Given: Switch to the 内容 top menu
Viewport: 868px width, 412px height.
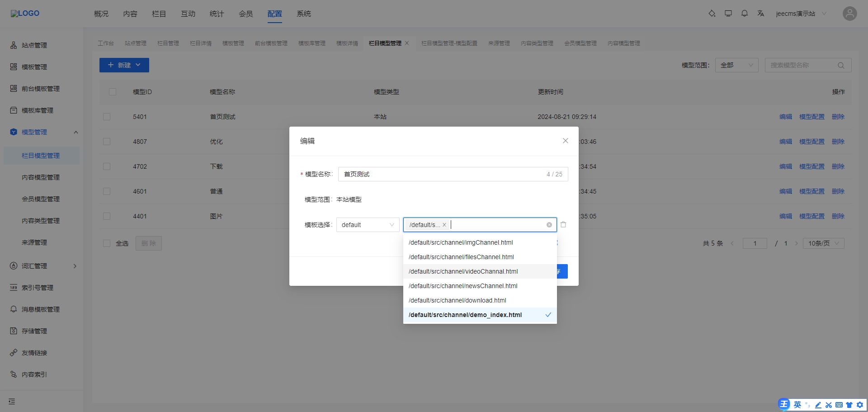Looking at the screenshot, I should pyautogui.click(x=130, y=14).
